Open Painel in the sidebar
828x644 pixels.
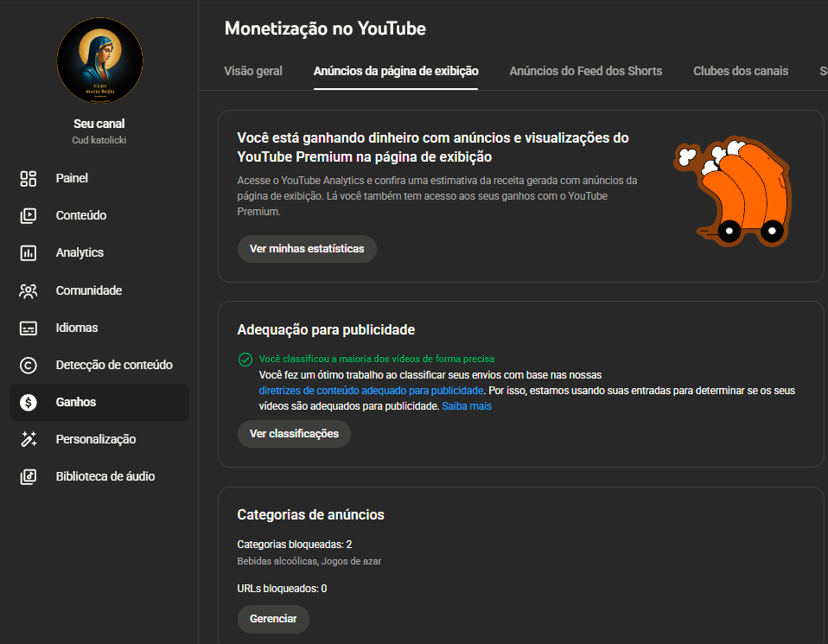click(x=99, y=179)
